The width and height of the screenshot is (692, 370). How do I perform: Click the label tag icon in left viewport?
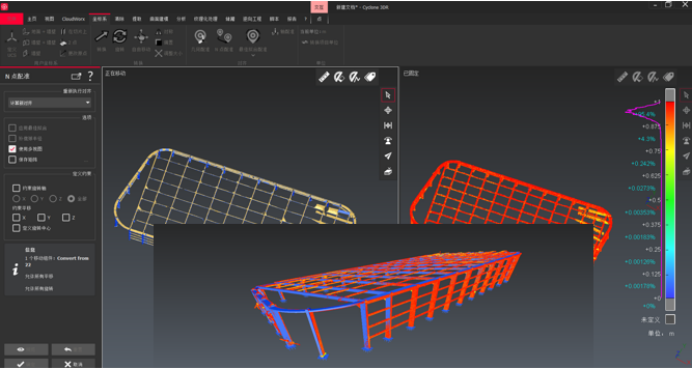pos(370,77)
